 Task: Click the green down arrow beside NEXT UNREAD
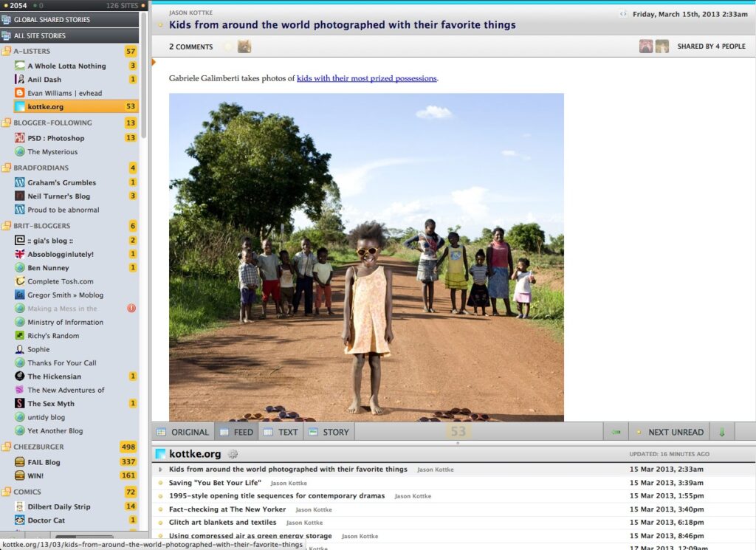[721, 431]
